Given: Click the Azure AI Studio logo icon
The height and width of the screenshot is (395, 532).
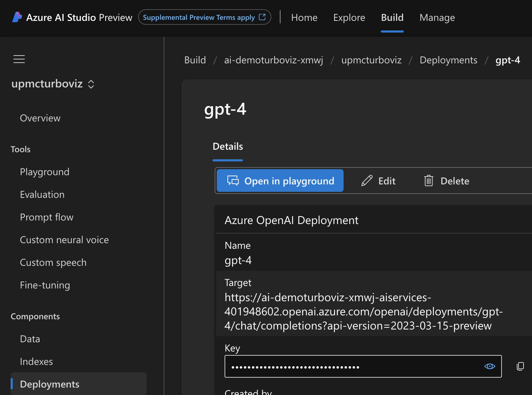Looking at the screenshot, I should [x=17, y=17].
